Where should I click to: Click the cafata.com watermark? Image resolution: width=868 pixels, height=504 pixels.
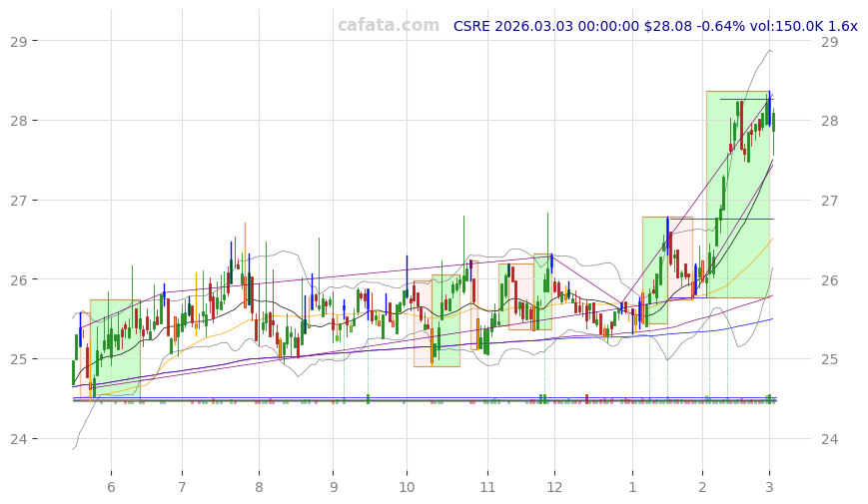pyautogui.click(x=388, y=26)
